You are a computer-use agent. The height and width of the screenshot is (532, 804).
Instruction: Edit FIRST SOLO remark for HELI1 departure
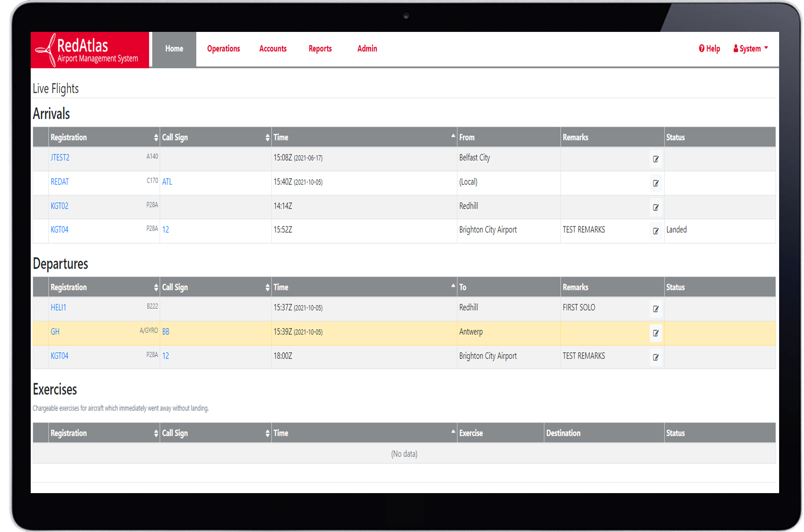pos(655,309)
